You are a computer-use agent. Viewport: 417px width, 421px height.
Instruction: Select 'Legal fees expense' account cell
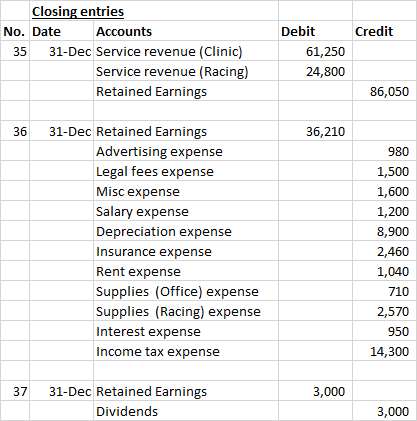click(186, 171)
